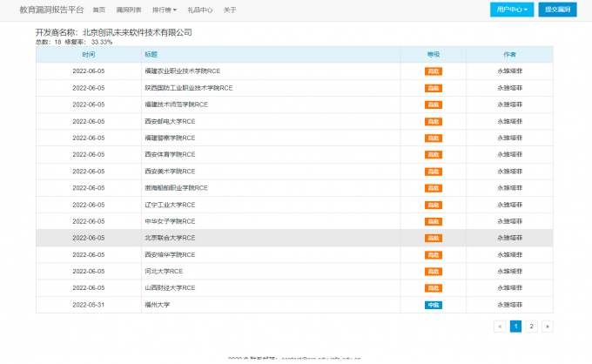
Task: Click the date in 福建技术师范学院RCE row
Action: [88, 104]
